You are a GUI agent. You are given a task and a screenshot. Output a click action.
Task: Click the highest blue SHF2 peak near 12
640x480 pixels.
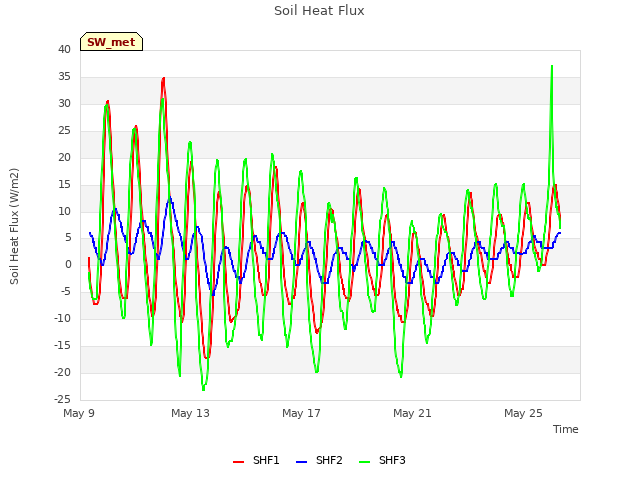[x=170, y=198]
